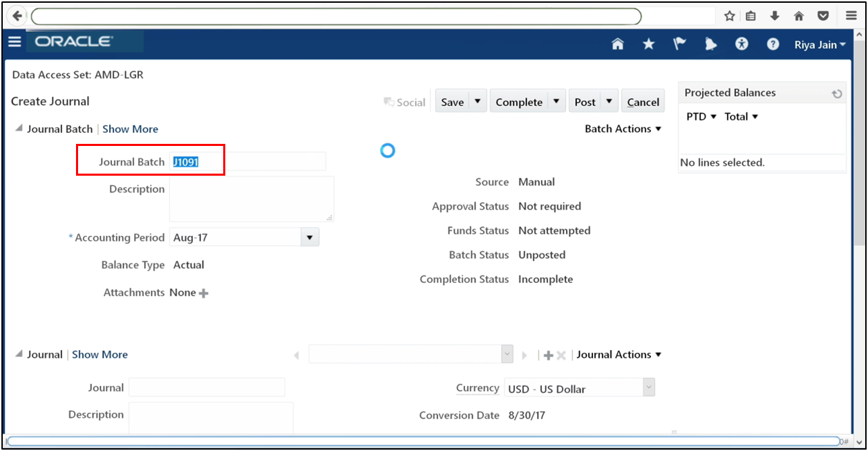Open the favorites star icon
This screenshot has height=451, width=868.
(x=648, y=44)
